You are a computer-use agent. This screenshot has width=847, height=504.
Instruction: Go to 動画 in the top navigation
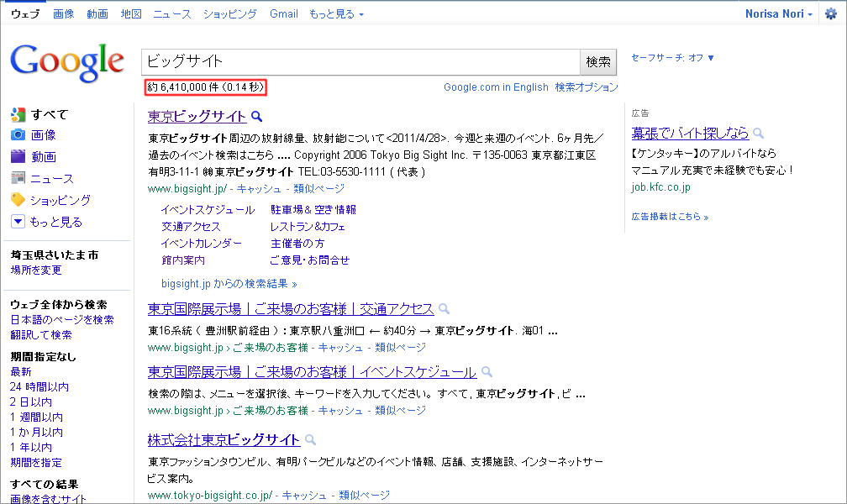coord(97,14)
